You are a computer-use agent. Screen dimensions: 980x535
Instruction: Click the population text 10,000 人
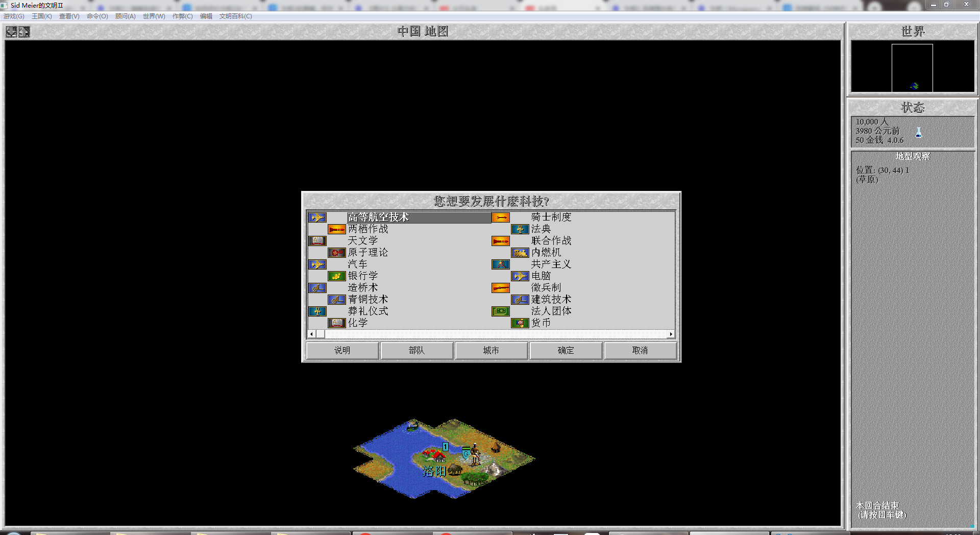(872, 122)
